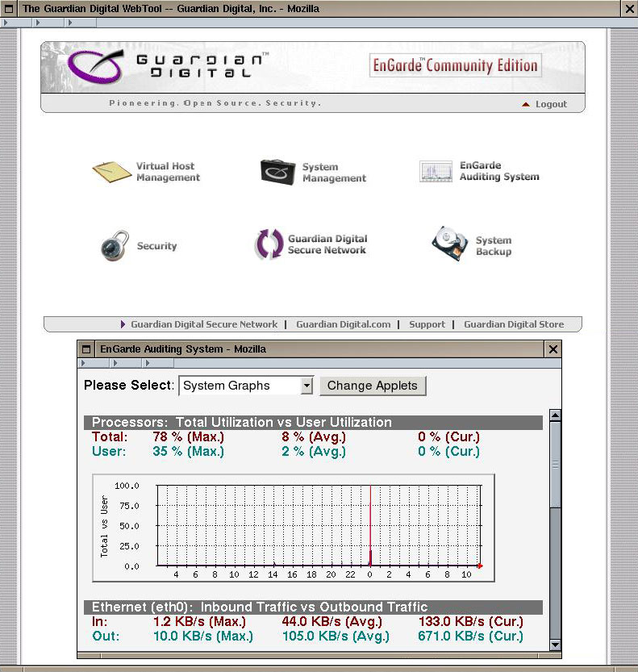Click the red arrow beside Logout
This screenshot has width=638, height=672.
(x=526, y=105)
